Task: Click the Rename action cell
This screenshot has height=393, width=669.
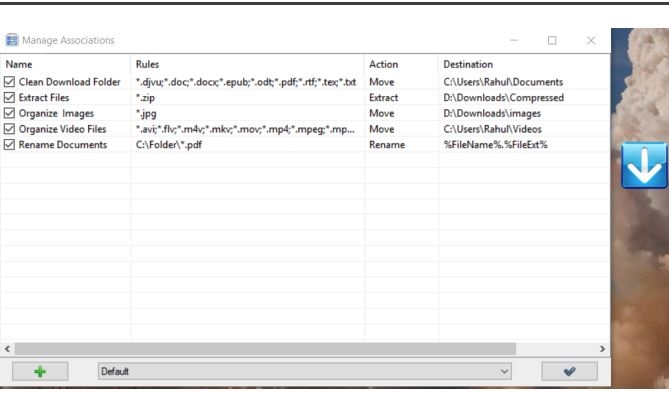Action: pos(387,145)
